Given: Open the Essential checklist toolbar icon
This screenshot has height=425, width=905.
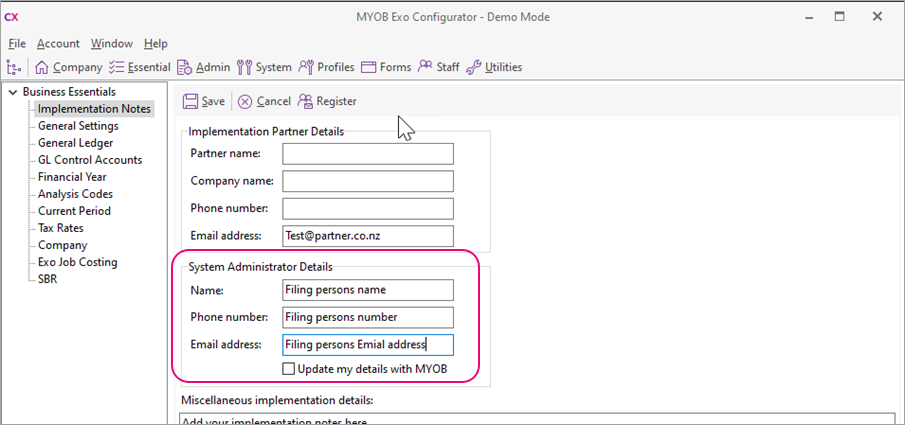Looking at the screenshot, I should click(117, 67).
